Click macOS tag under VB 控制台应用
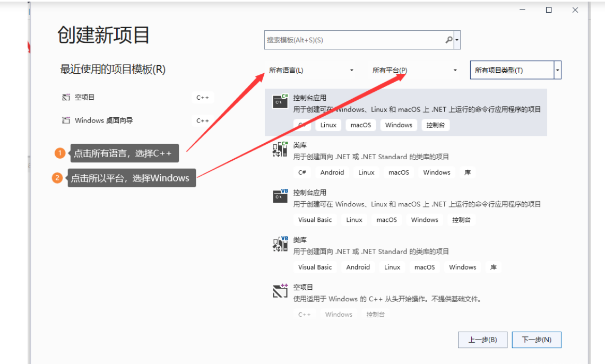Screen dimensions: 605x364 click(x=386, y=220)
